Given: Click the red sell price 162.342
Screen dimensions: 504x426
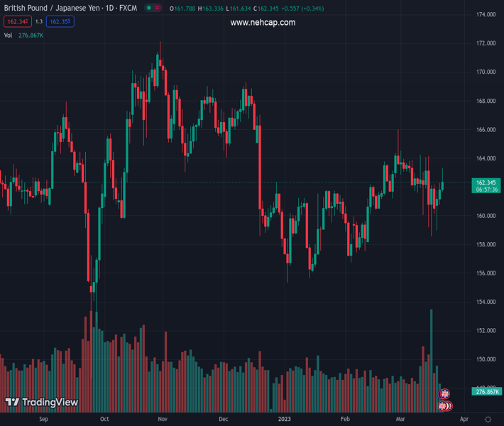Looking at the screenshot, I should [x=17, y=22].
